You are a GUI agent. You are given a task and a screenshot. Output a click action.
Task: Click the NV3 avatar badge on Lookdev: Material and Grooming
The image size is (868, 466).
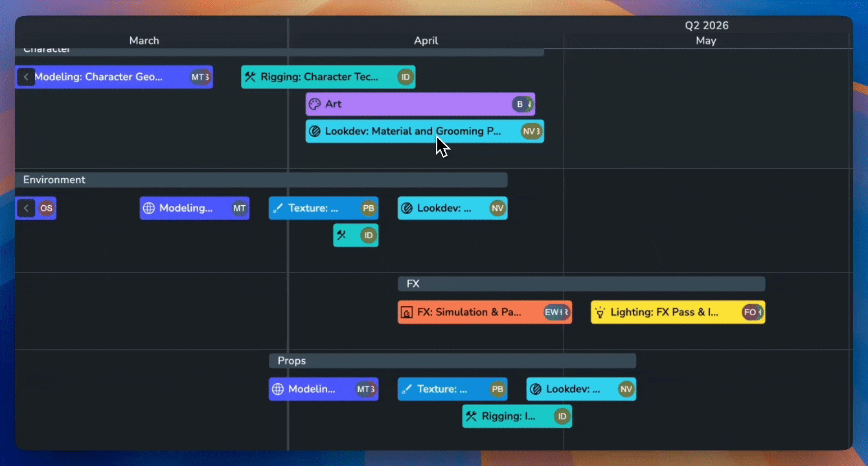point(531,131)
